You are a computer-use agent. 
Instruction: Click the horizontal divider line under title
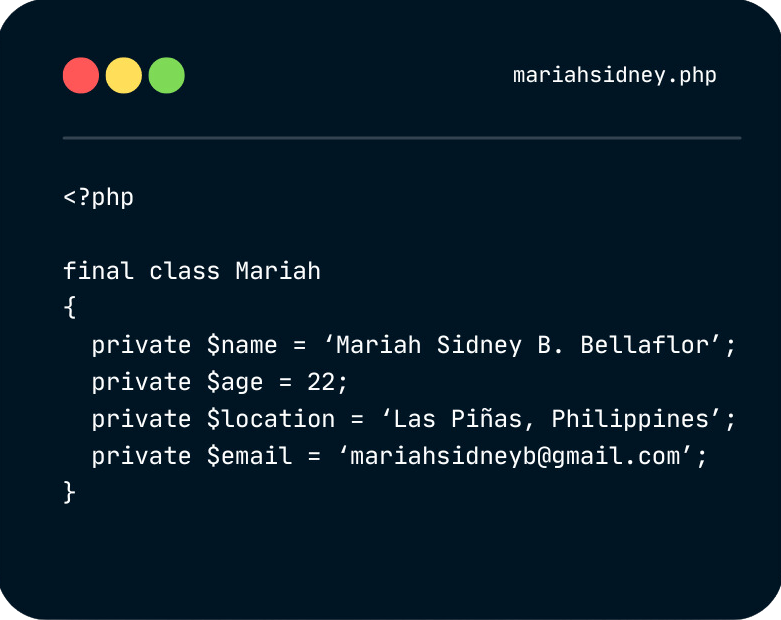[x=402, y=138]
